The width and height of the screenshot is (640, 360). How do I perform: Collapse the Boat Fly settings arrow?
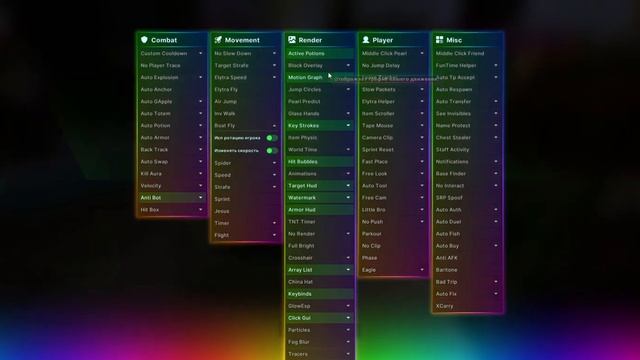274,126
